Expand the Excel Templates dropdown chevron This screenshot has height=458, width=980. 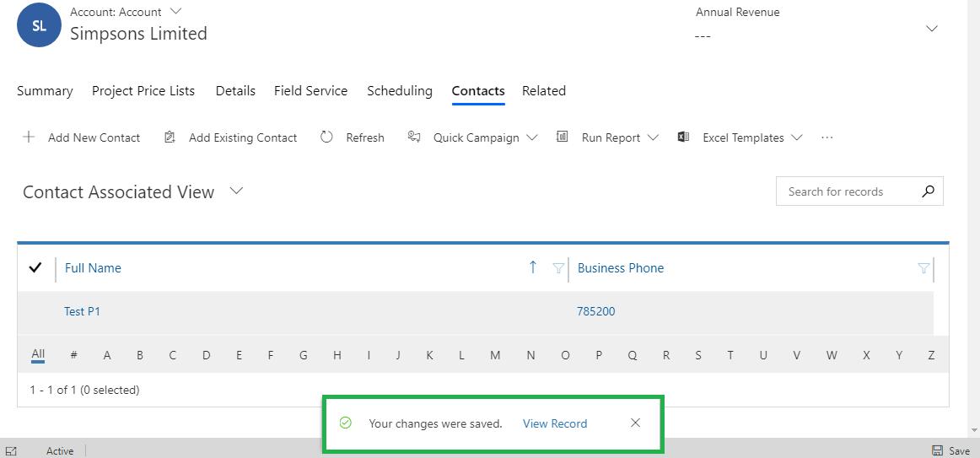point(797,137)
